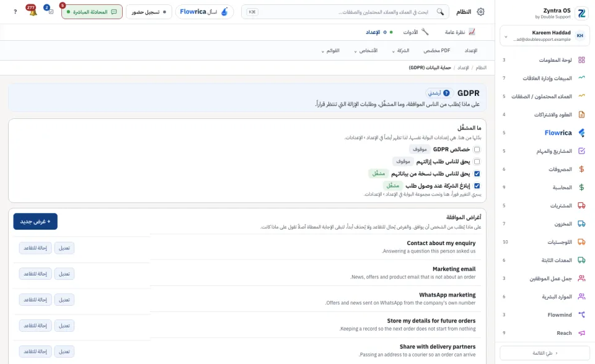Open the الشركة dropdown menu
This screenshot has width=595, height=364.
tap(401, 50)
